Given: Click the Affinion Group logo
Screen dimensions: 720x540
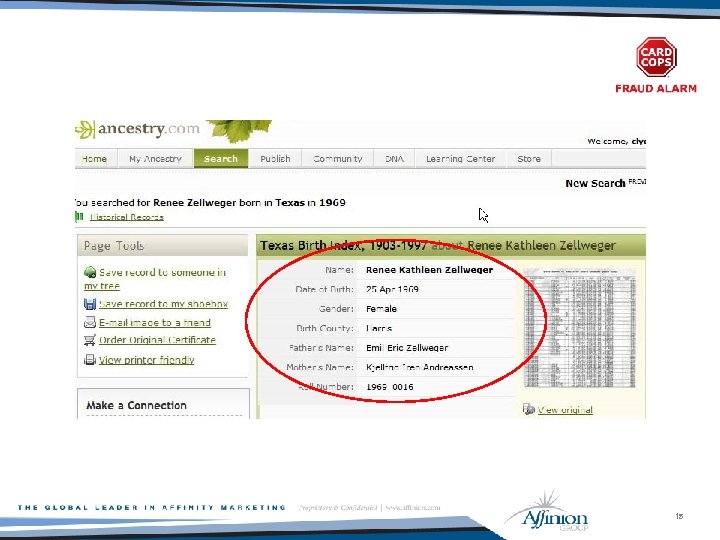Looking at the screenshot, I should pyautogui.click(x=547, y=512).
